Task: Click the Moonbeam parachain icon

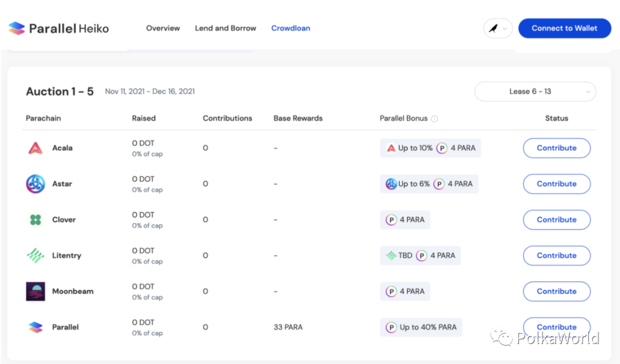Action: (x=35, y=291)
